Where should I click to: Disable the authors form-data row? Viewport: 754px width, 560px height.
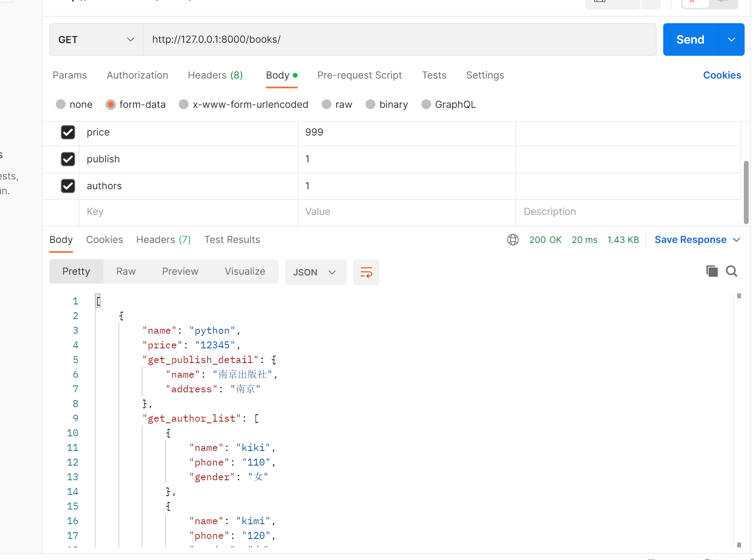68,186
